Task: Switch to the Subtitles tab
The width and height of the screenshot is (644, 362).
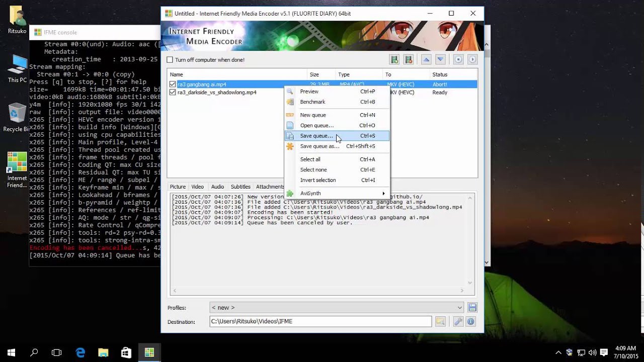Action: pyautogui.click(x=240, y=187)
